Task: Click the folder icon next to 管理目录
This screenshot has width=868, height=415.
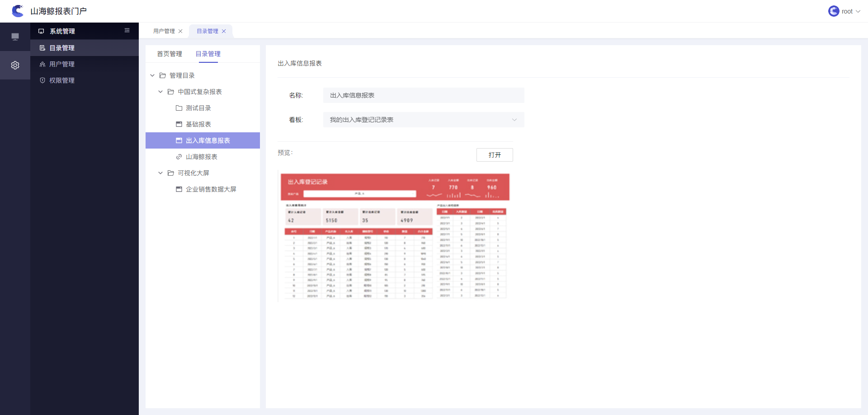Action: (163, 75)
